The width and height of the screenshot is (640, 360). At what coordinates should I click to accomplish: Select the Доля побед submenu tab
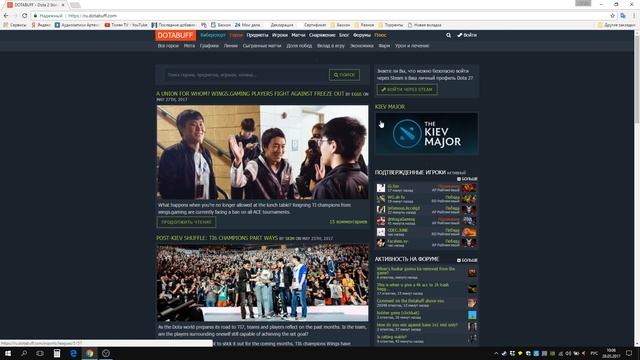tap(299, 46)
